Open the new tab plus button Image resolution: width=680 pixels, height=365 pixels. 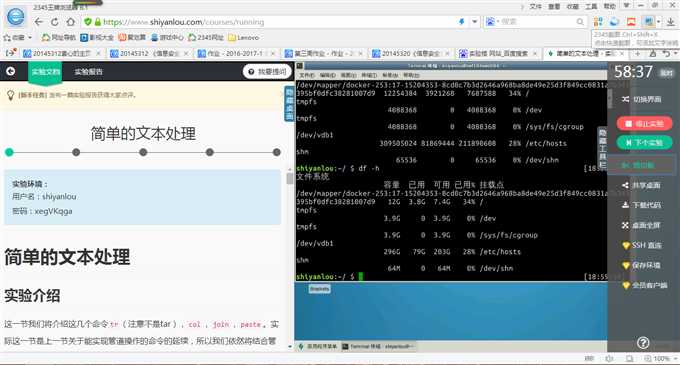[638, 53]
